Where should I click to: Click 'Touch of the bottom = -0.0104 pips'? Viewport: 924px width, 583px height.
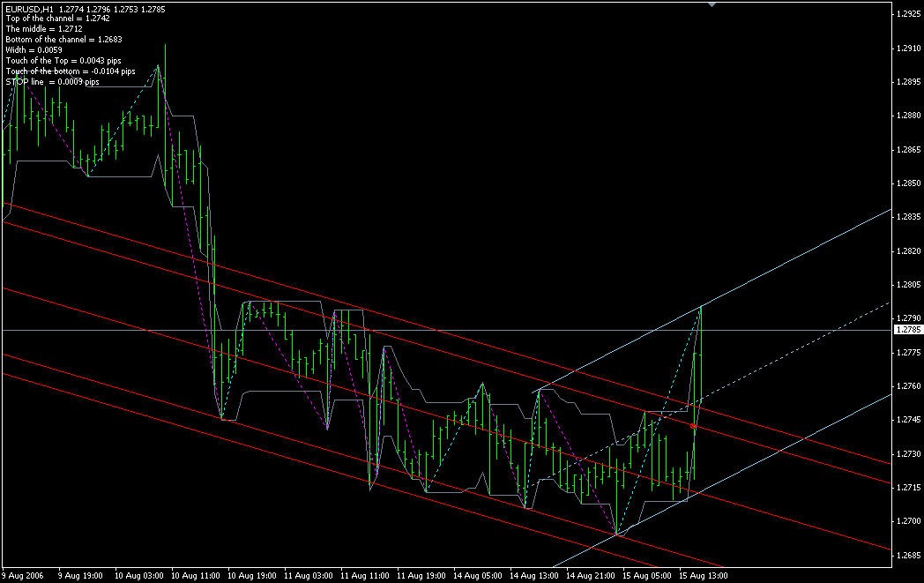[x=71, y=71]
